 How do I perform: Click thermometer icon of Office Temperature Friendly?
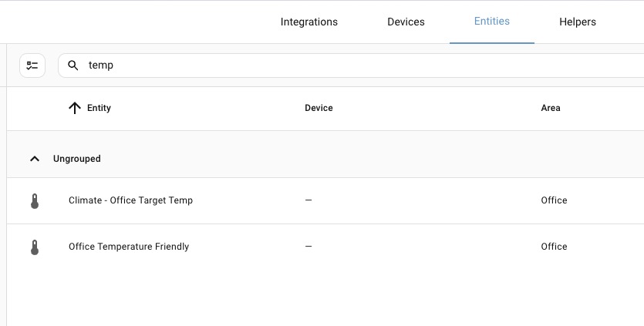pos(35,247)
